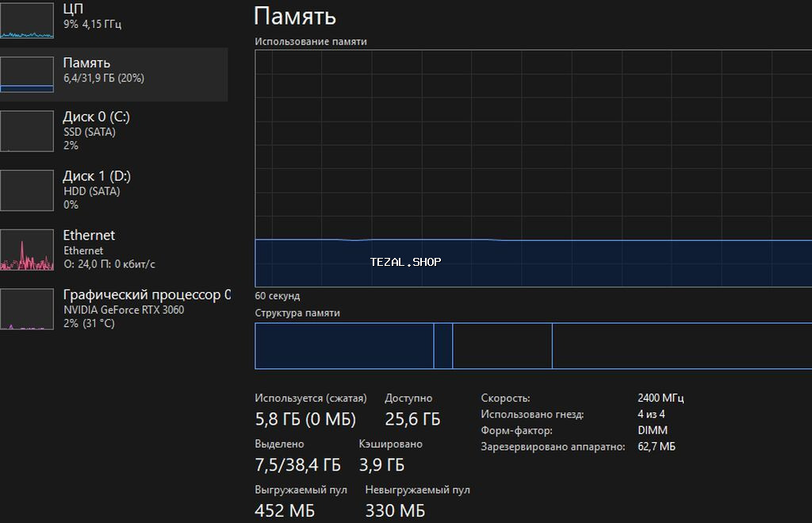
Task: Select NVIDIA GeForce RTX 3060 GPU entry
Action: click(123, 310)
